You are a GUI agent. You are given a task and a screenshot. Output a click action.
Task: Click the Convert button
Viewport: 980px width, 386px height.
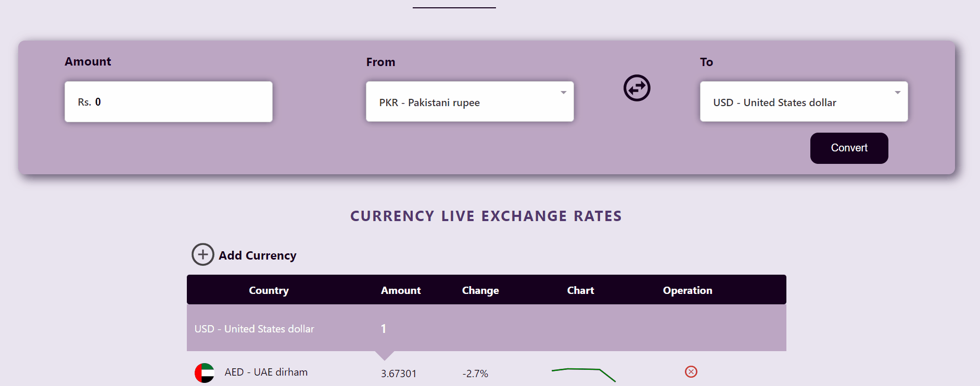pyautogui.click(x=849, y=148)
